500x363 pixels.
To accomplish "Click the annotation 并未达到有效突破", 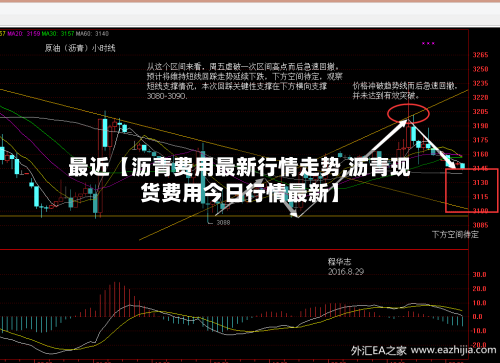I will [386, 96].
